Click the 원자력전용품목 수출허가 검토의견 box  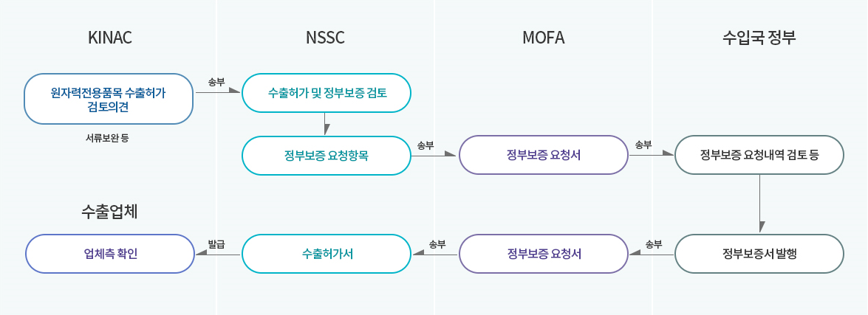[109, 99]
